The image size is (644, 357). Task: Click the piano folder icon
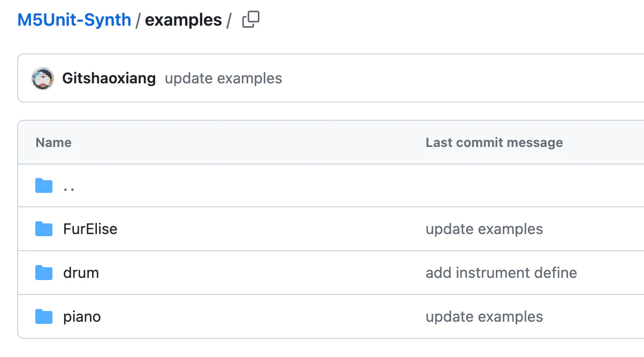[x=44, y=317]
